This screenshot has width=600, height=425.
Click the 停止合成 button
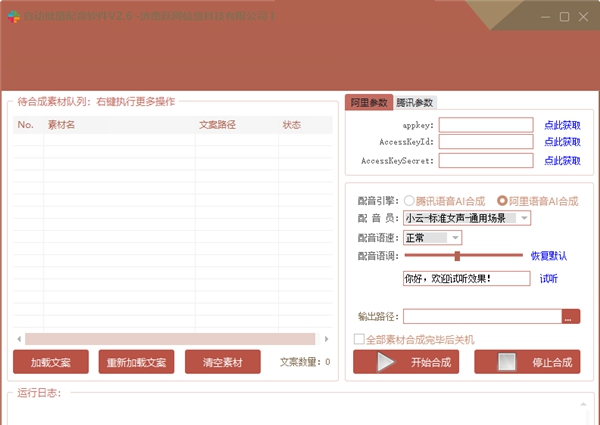(527, 362)
